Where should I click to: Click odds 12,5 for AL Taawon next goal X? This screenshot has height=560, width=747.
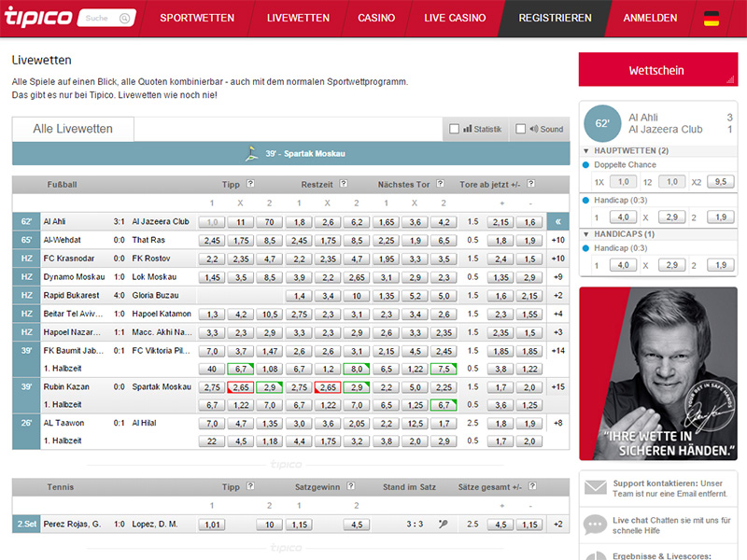pyautogui.click(x=415, y=424)
